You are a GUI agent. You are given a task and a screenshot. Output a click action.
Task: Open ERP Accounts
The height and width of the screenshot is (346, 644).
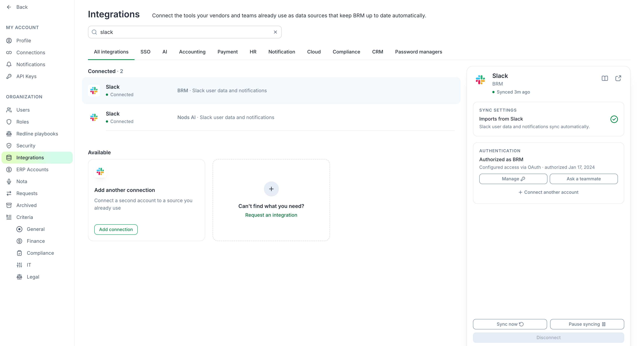tap(37, 170)
